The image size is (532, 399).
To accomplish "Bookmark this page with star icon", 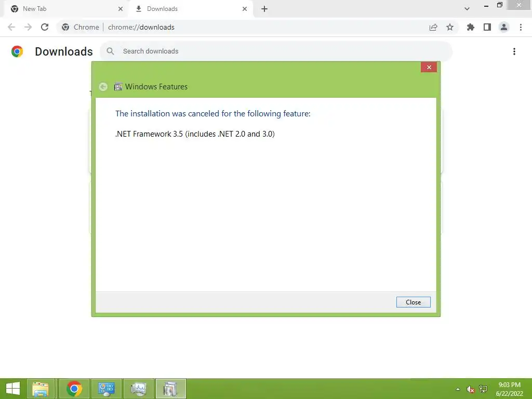I will pyautogui.click(x=450, y=27).
